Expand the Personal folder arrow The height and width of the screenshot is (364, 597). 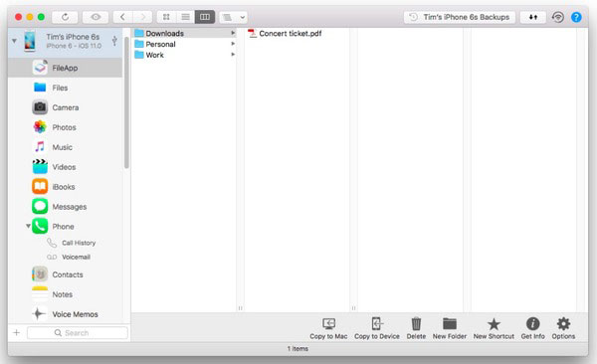[x=233, y=44]
